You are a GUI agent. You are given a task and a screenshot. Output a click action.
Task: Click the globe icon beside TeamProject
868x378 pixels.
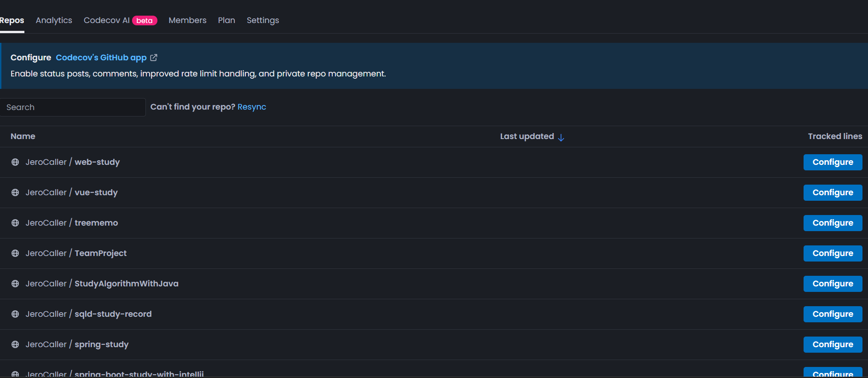pyautogui.click(x=15, y=253)
